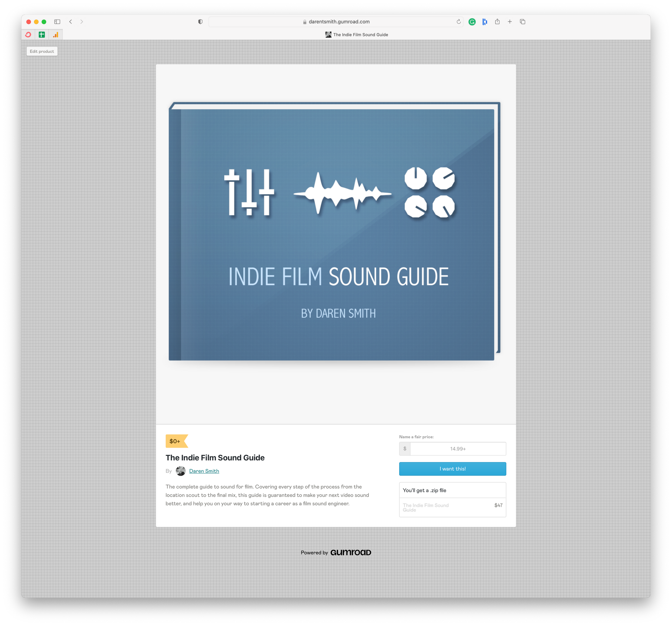Toggle the Safari sidebar

57,22
